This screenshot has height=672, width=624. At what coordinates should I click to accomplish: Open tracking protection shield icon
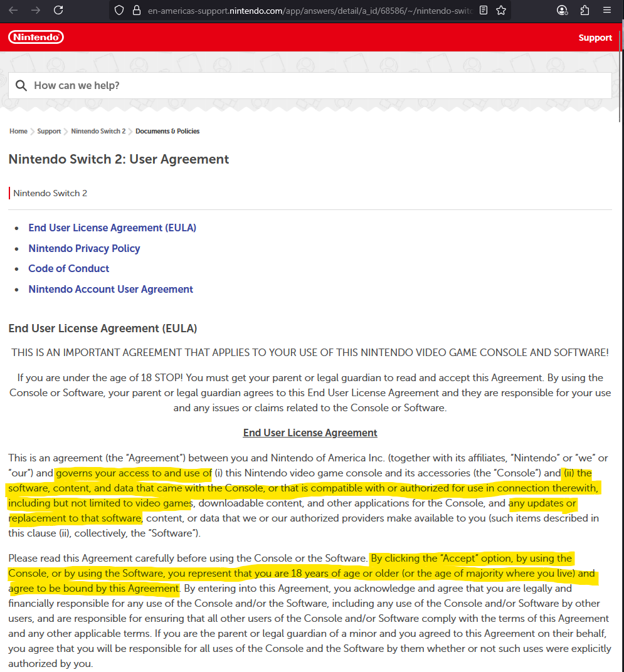[x=119, y=10]
